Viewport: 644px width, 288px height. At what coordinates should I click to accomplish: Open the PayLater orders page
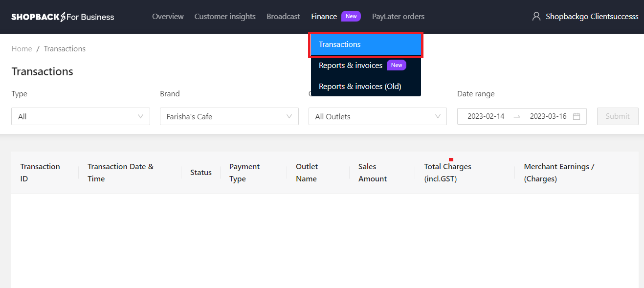pyautogui.click(x=398, y=16)
